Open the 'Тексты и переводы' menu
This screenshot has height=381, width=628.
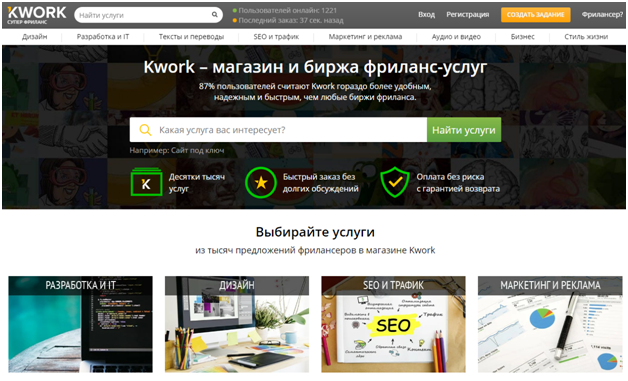click(191, 37)
